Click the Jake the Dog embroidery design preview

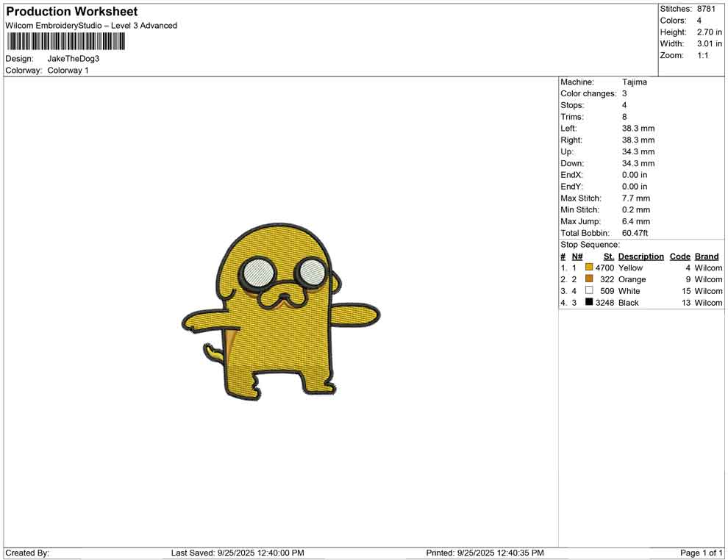click(x=281, y=312)
